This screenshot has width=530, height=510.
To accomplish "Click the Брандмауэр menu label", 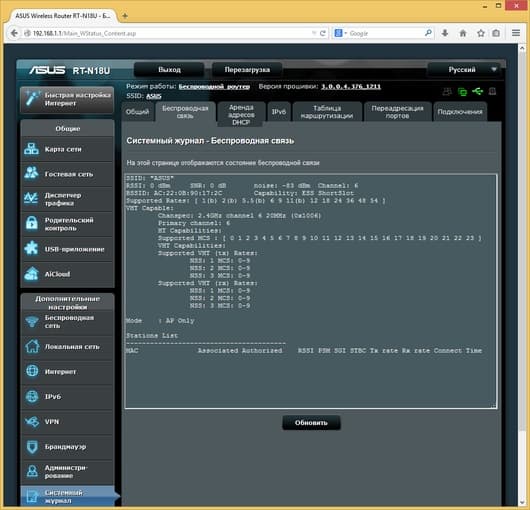I will pos(65,446).
